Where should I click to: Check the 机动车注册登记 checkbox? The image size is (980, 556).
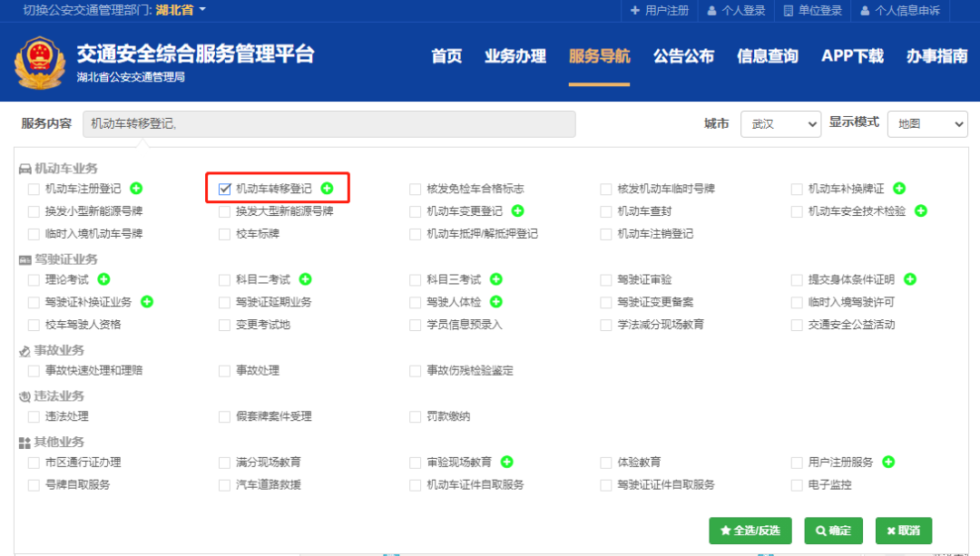point(34,189)
